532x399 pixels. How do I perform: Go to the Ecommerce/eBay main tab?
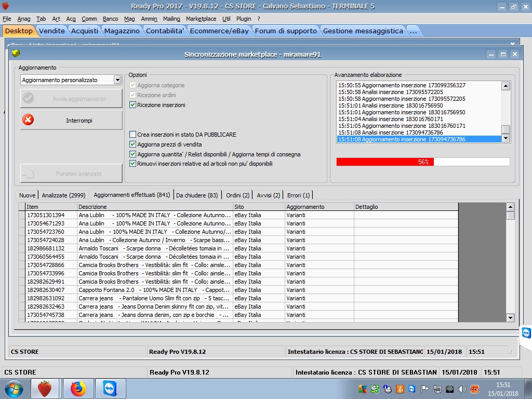(x=219, y=31)
